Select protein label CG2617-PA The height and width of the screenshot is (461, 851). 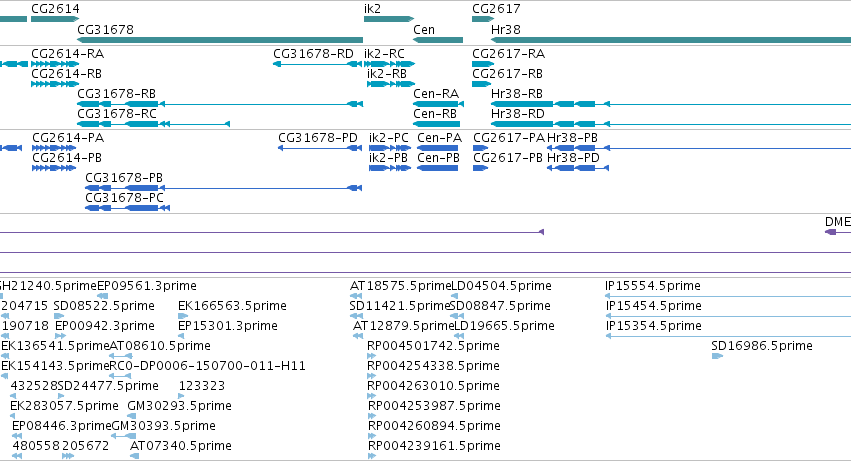coord(509,138)
